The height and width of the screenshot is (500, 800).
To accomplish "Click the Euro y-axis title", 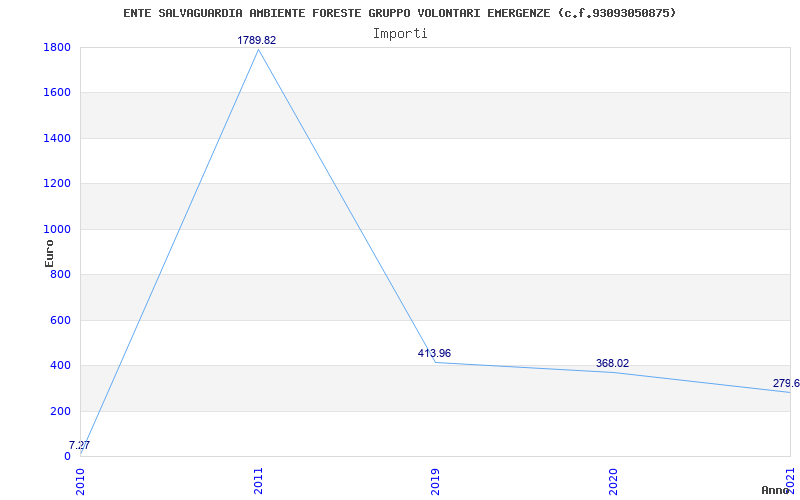I will [x=49, y=253].
